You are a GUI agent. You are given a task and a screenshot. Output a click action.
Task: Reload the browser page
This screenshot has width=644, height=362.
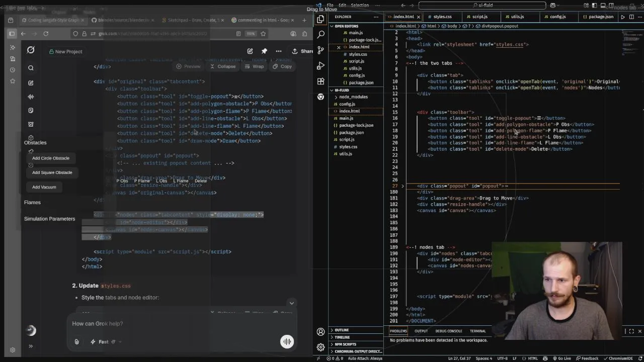[x=46, y=34]
